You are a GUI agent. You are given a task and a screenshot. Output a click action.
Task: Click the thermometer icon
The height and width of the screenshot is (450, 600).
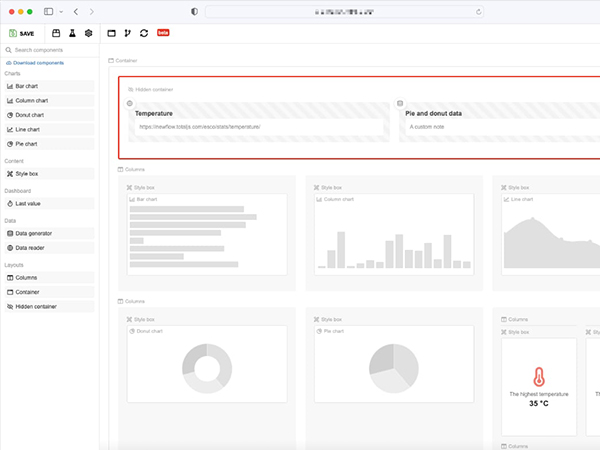point(539,377)
